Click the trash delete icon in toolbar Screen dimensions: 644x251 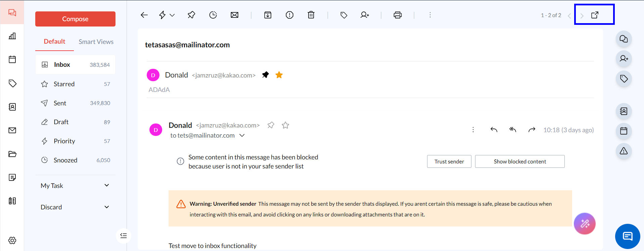(x=311, y=15)
